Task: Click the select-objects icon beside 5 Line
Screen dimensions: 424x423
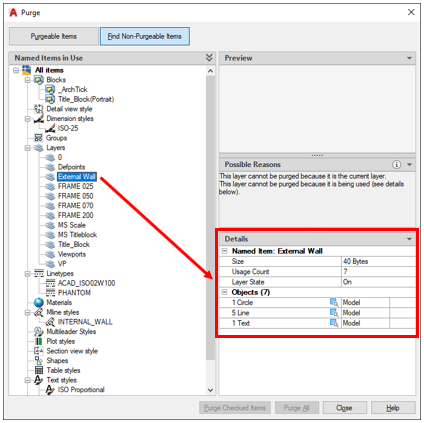Action: click(x=334, y=313)
